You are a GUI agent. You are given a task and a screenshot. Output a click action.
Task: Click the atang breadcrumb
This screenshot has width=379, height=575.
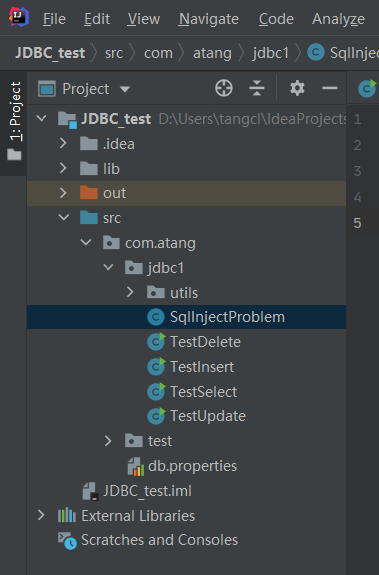212,53
